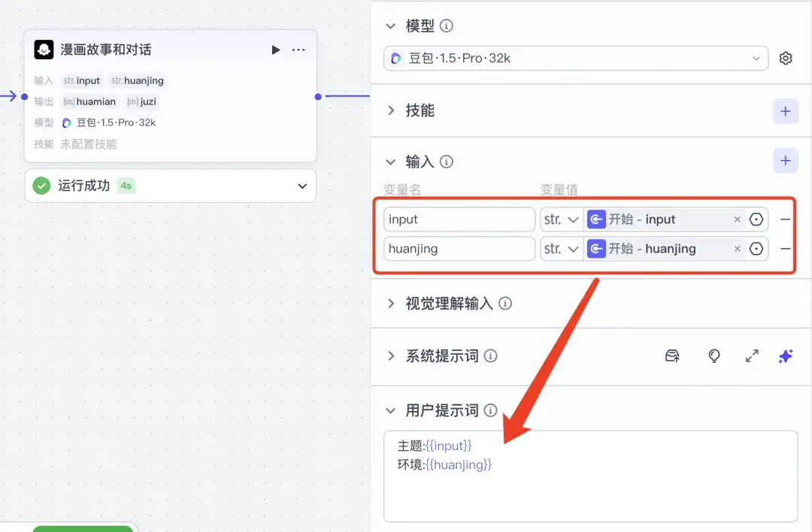Click the node's left input connection port

24,97
